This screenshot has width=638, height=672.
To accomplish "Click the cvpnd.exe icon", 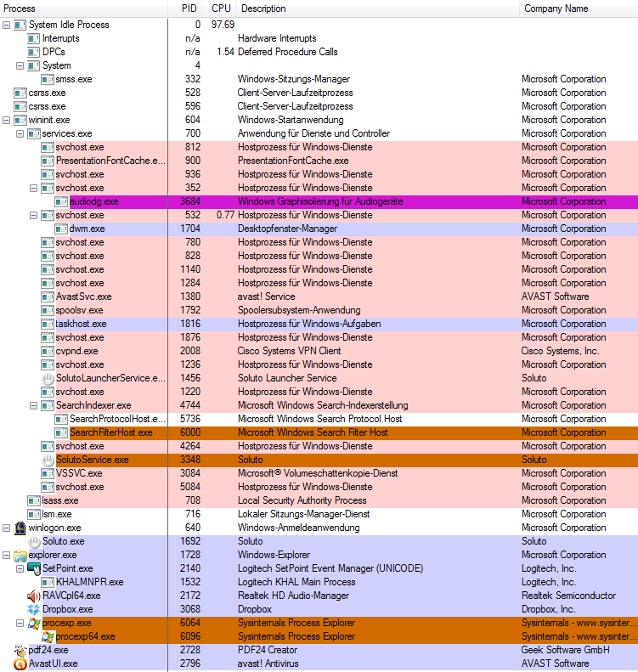I will tap(47, 352).
